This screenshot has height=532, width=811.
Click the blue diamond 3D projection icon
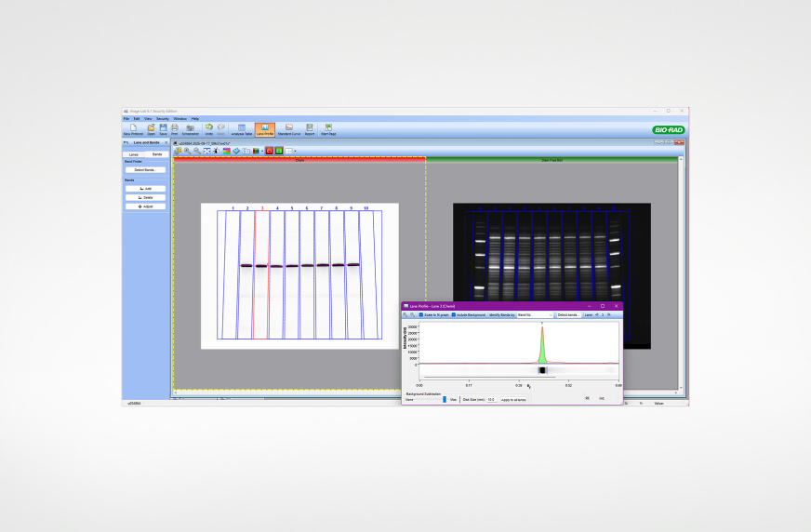[236, 151]
